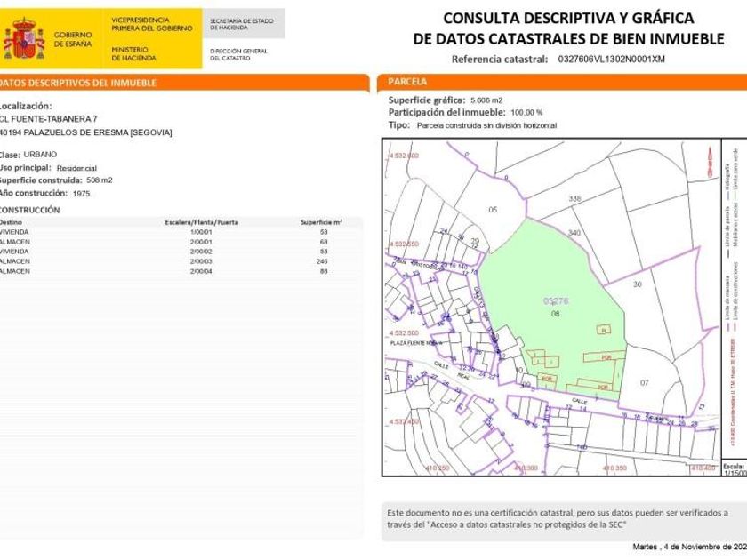Click the 'URBANO' class value
This screenshot has height=560, width=747.
[40, 155]
